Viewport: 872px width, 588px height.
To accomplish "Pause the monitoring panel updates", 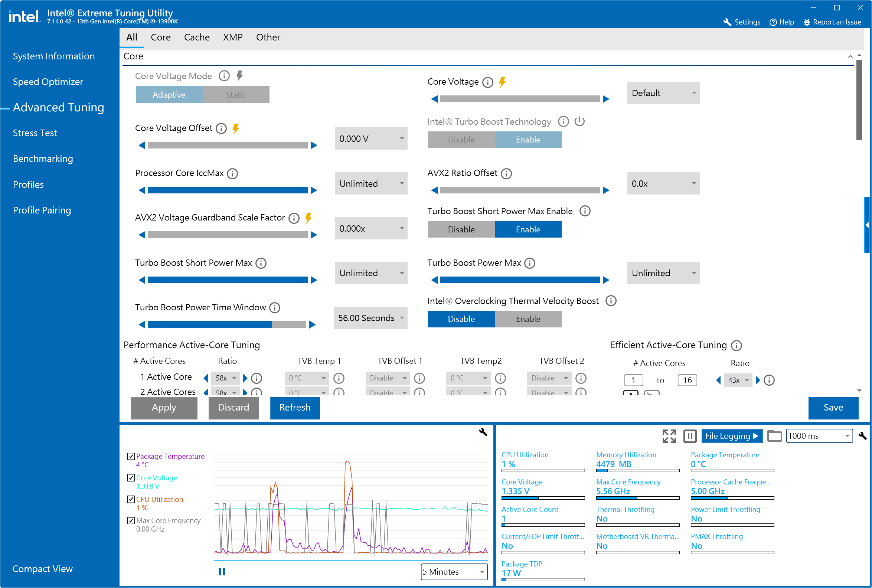I will pyautogui.click(x=690, y=436).
